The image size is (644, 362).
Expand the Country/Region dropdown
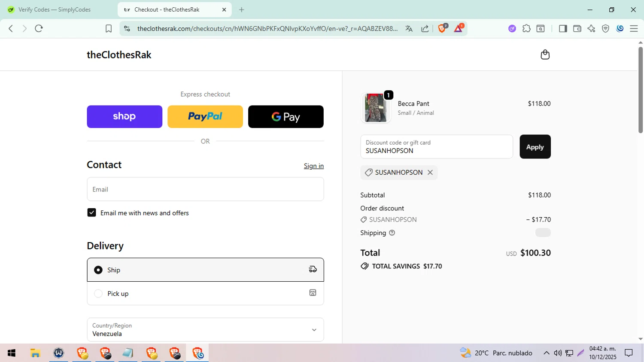(x=205, y=329)
